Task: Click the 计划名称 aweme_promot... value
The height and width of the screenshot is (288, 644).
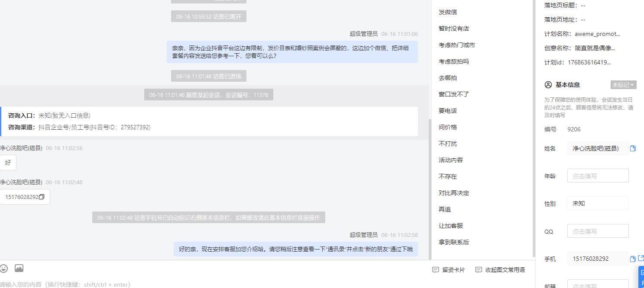Action: coord(597,34)
